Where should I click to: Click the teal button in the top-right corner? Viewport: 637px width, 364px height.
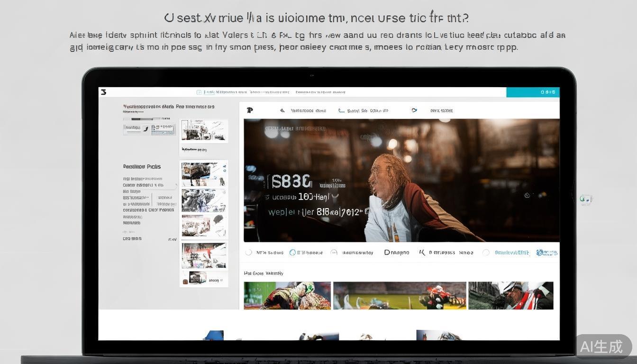tap(533, 92)
